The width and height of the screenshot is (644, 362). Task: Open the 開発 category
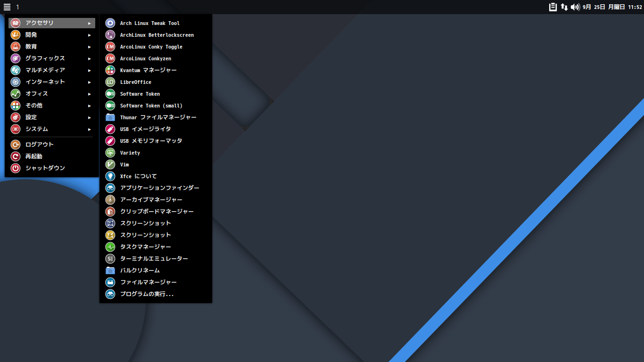(x=52, y=35)
